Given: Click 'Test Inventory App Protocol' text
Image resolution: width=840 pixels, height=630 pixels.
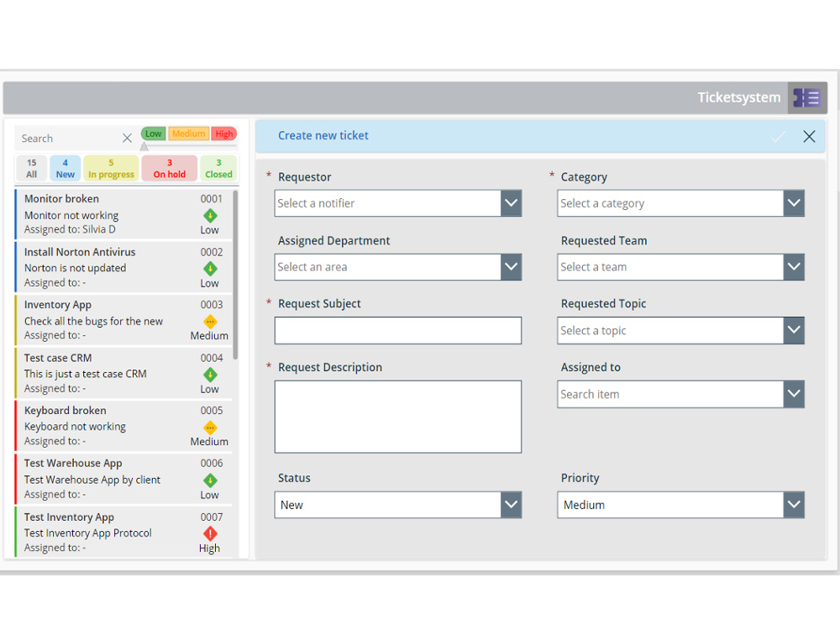Looking at the screenshot, I should pos(88,533).
